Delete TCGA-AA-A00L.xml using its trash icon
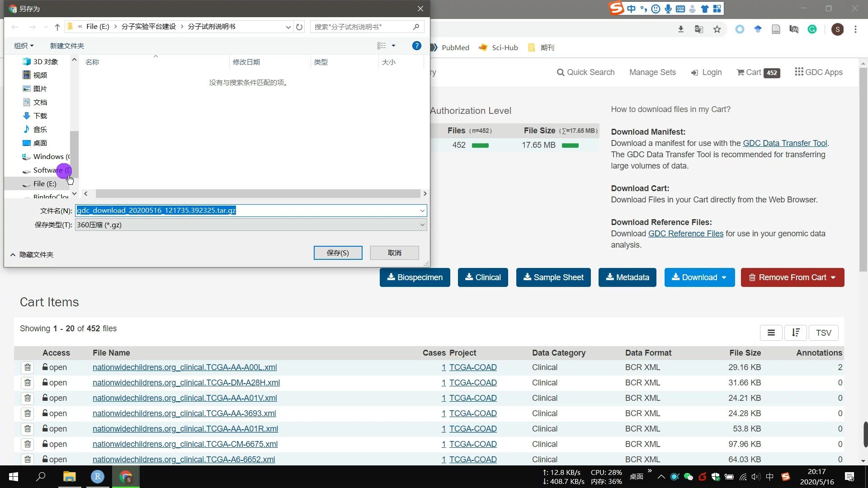 28,367
